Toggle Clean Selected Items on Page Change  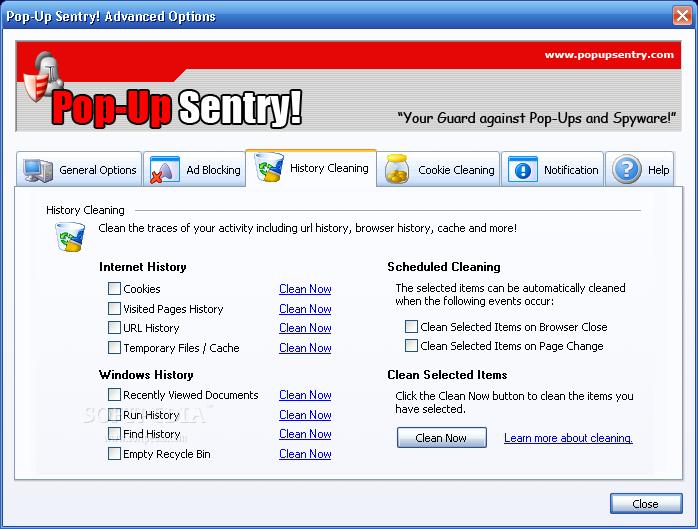pyautogui.click(x=411, y=346)
